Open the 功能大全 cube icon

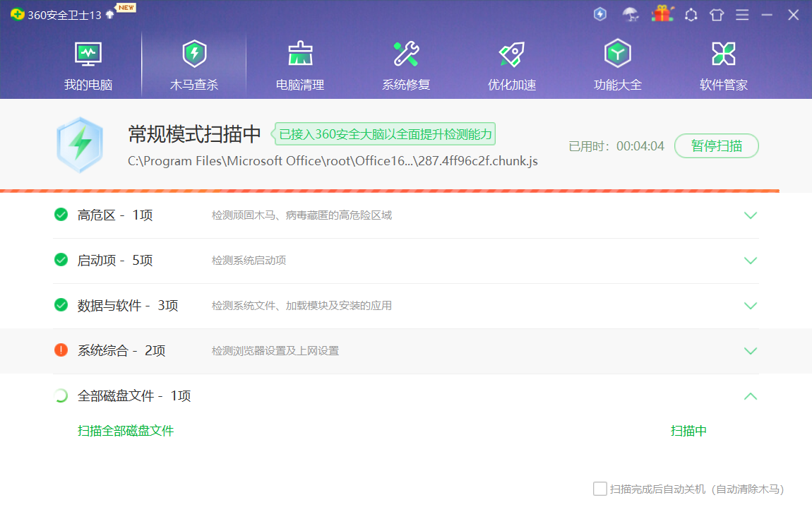(617, 54)
